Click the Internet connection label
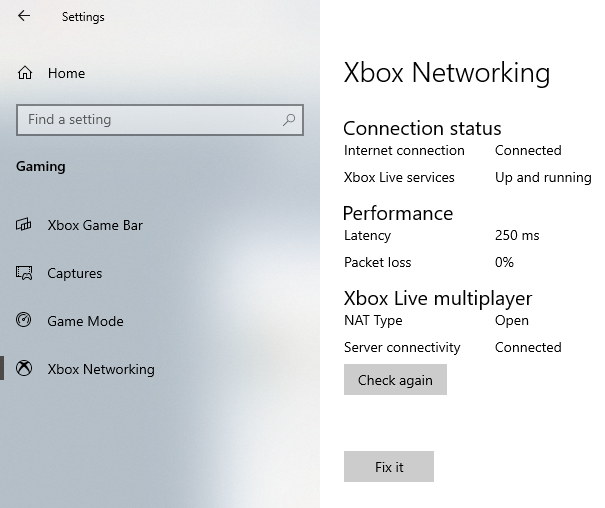 (404, 150)
